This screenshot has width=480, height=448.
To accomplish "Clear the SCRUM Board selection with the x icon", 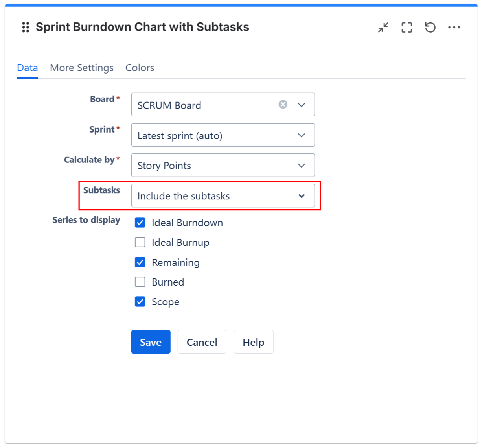I will pyautogui.click(x=283, y=104).
